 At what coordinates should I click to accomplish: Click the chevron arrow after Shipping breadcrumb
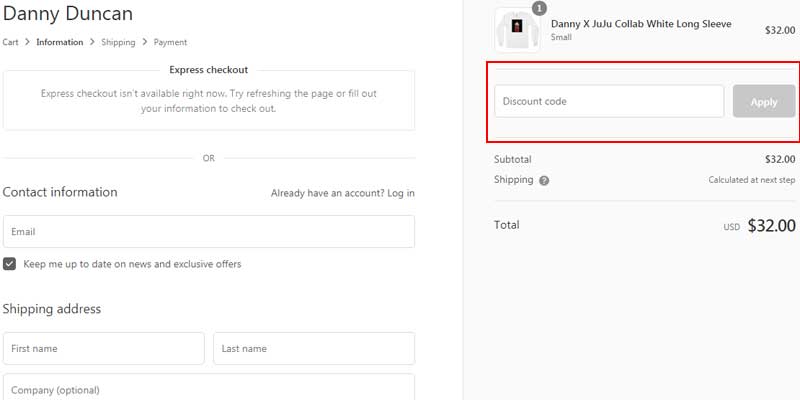tap(145, 43)
